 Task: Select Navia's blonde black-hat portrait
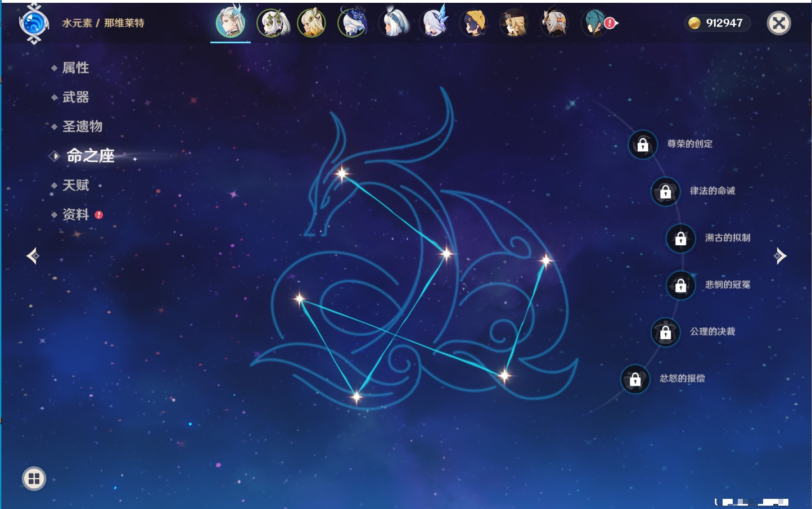[x=513, y=24]
